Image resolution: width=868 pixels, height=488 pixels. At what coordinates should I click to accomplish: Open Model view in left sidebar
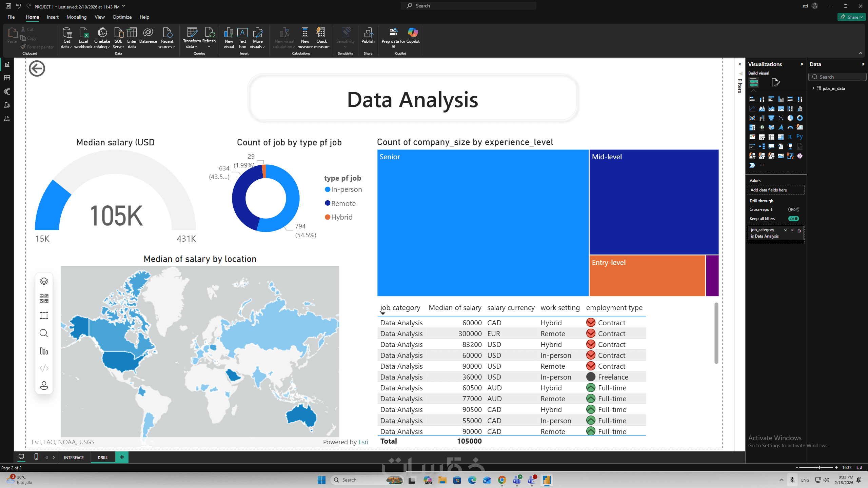tap(7, 91)
